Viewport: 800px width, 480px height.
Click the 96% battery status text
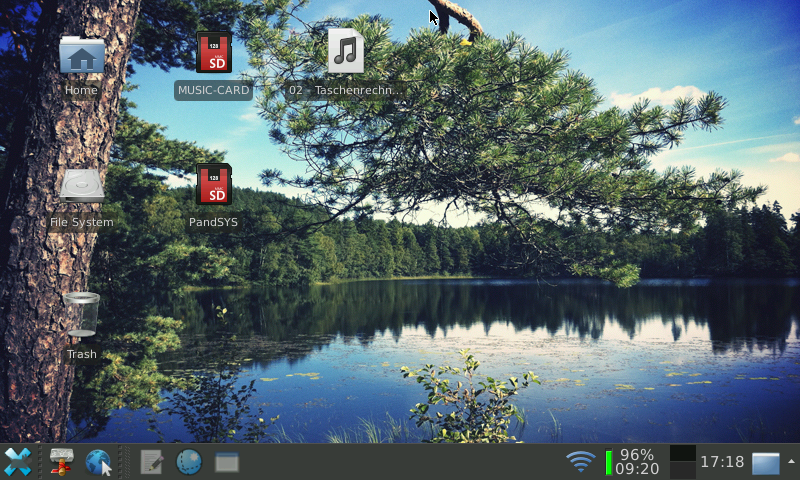[x=637, y=455]
